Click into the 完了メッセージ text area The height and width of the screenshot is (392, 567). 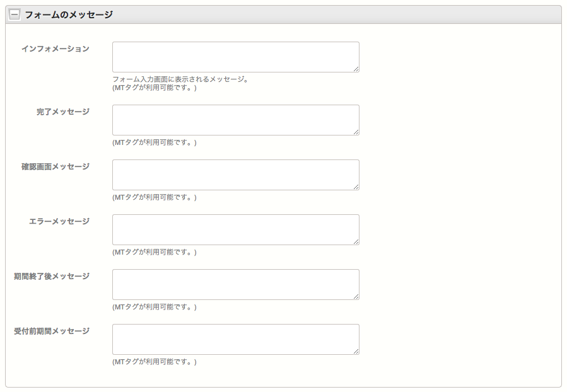click(235, 120)
